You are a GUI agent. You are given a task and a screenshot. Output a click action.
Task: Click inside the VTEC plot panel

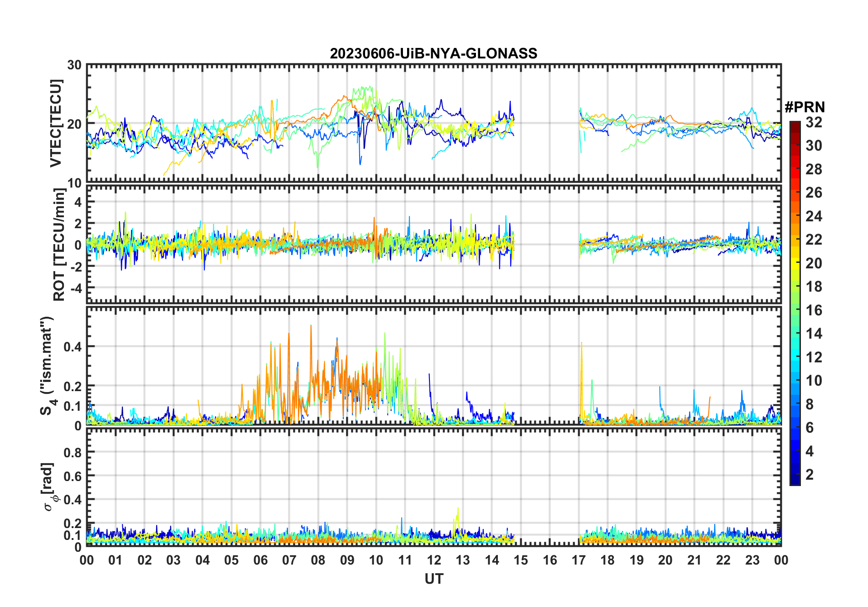[434, 123]
